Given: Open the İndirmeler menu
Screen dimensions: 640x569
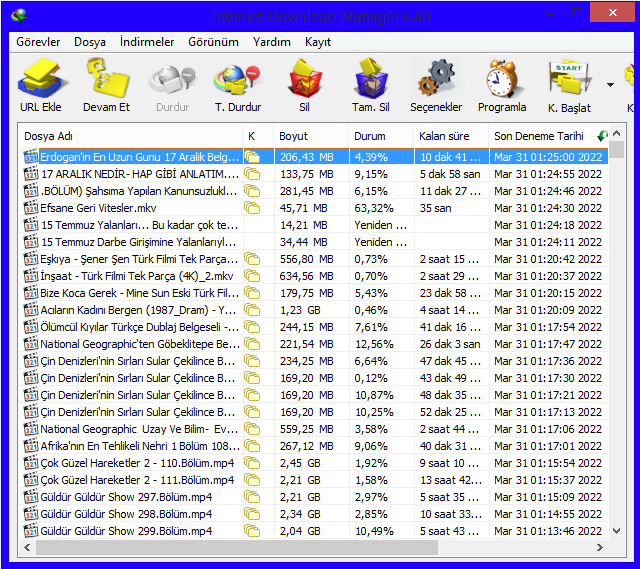Looking at the screenshot, I should pyautogui.click(x=147, y=42).
